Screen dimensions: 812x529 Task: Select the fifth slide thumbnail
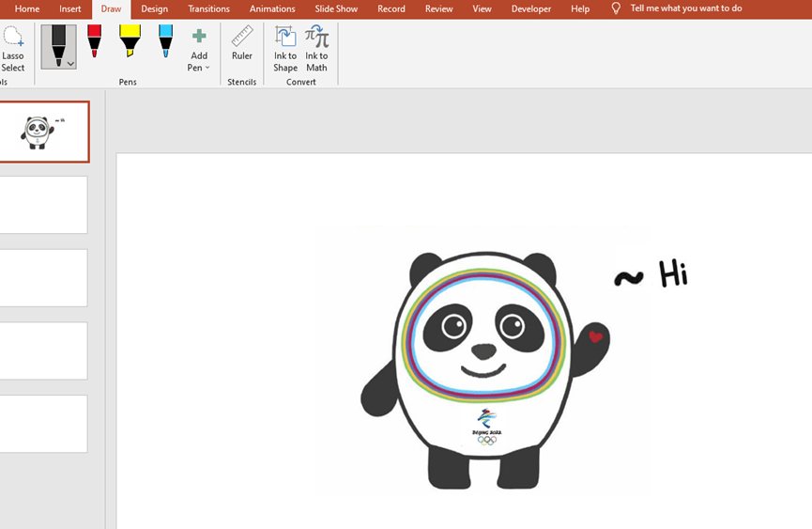tap(44, 424)
